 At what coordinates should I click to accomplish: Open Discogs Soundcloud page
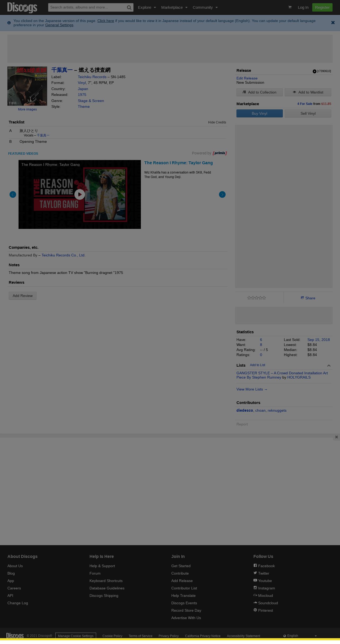tap(266, 603)
